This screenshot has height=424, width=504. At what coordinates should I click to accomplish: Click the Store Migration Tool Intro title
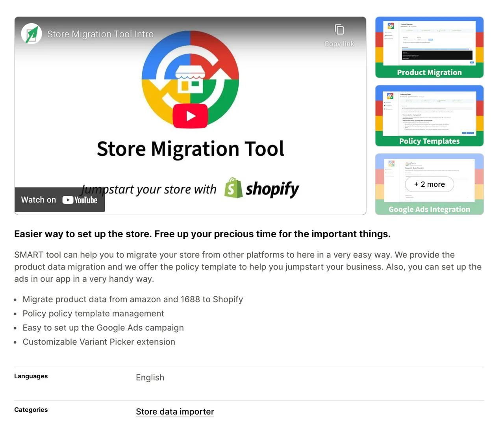[x=100, y=34]
